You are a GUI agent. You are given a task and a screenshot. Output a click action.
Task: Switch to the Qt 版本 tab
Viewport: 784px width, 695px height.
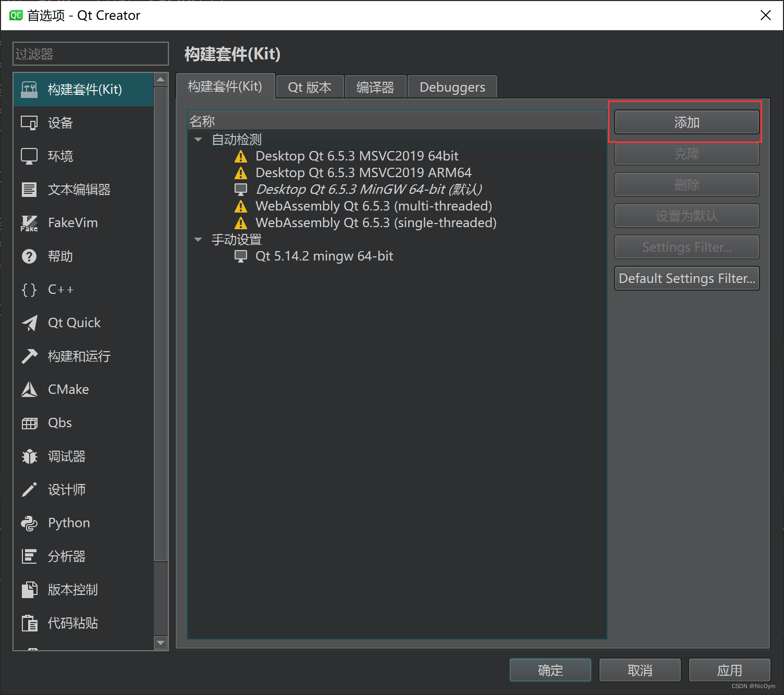pyautogui.click(x=310, y=87)
